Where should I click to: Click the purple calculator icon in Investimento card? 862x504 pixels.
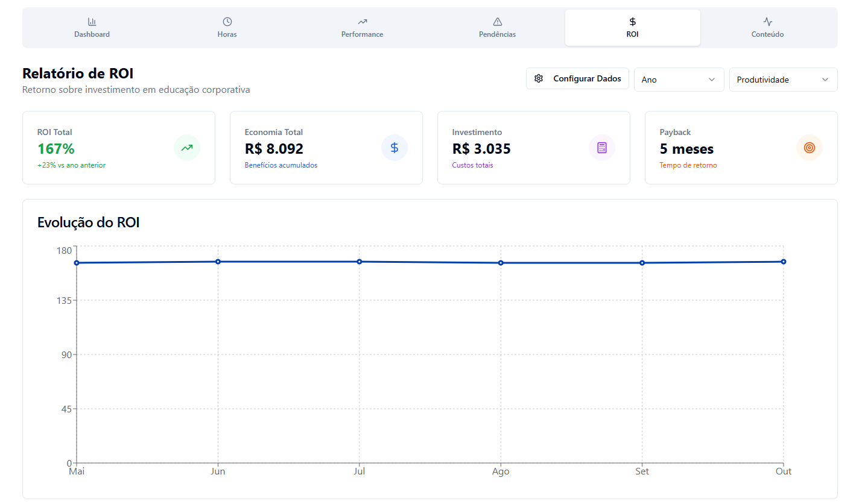point(602,148)
